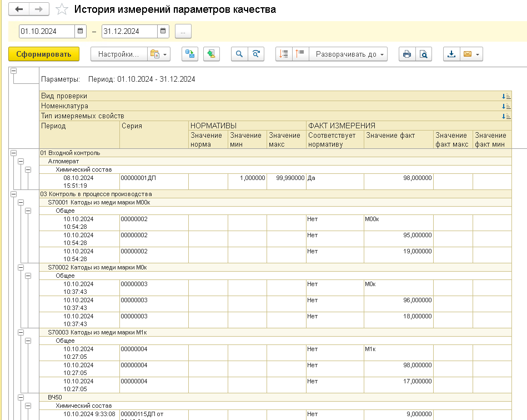The width and height of the screenshot is (527, 420).
Task: Open report variants dropdown next to Настройки
Action: 159,54
